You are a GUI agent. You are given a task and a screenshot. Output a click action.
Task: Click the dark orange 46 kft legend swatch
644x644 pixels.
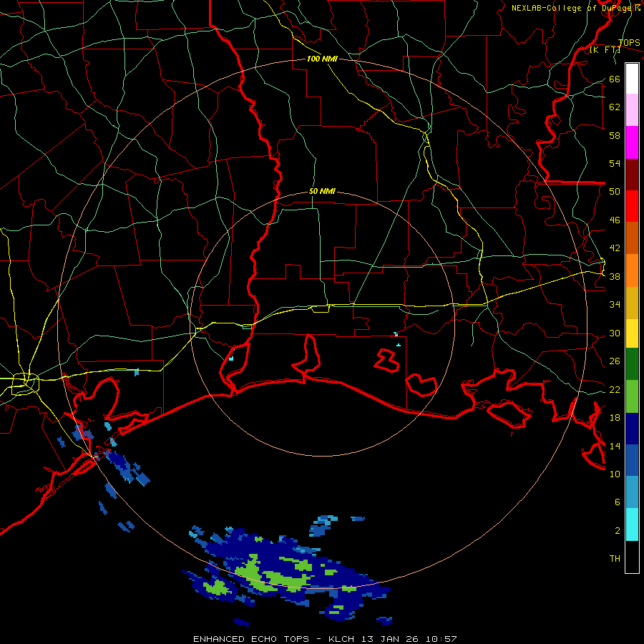[632, 238]
